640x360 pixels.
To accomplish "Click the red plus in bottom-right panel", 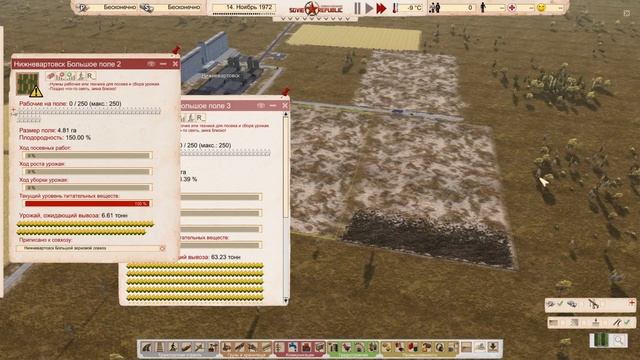I will 631,303.
